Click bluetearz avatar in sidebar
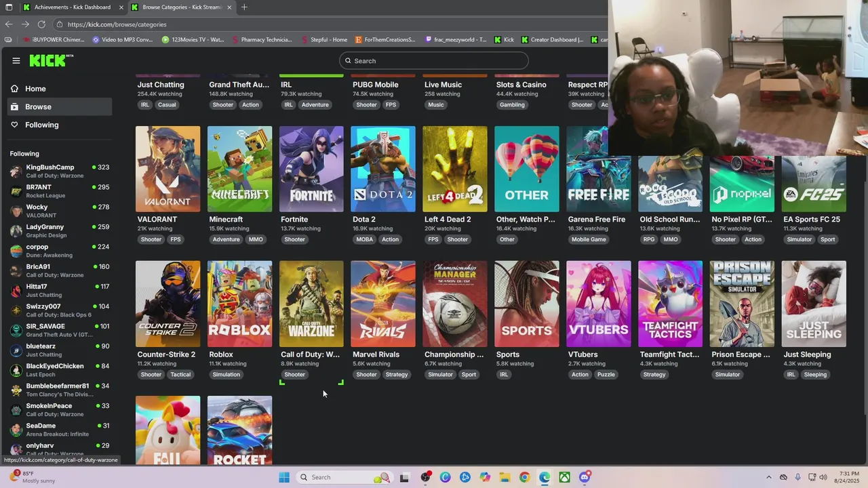The width and height of the screenshot is (868, 488). [16, 350]
